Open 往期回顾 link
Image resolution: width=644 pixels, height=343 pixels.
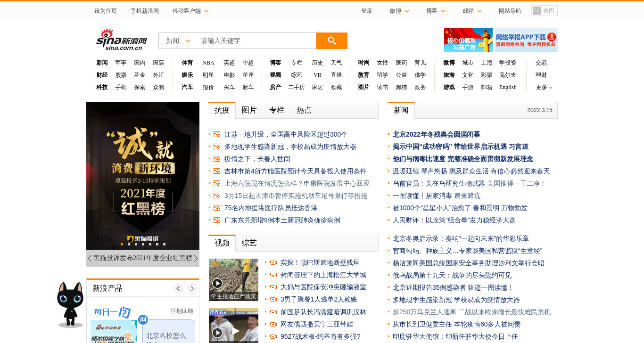click(x=182, y=311)
